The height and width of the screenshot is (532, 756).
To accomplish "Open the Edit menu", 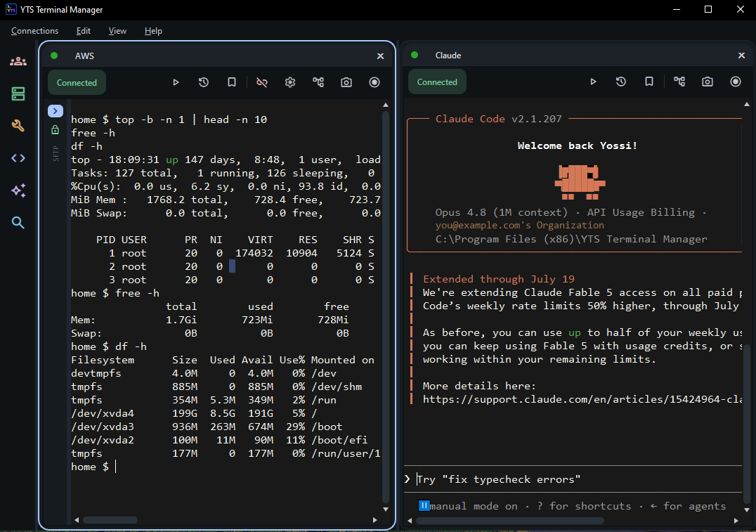I will click(x=84, y=31).
